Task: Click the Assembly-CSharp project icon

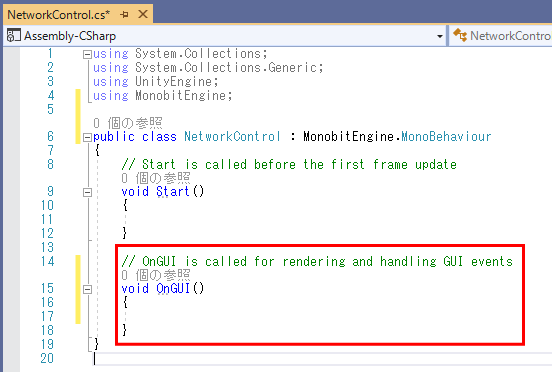Action: pos(14,36)
